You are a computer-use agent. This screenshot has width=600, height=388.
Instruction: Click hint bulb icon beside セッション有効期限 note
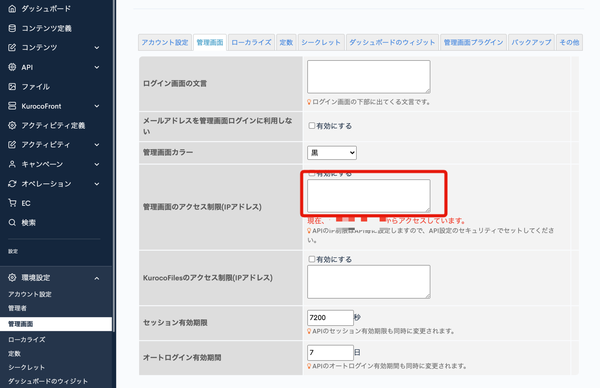point(309,331)
